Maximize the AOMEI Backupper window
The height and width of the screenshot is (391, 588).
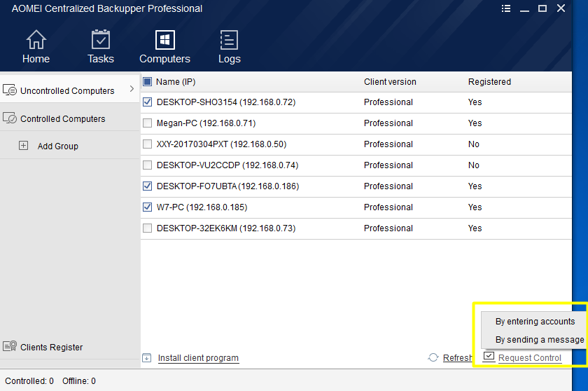[542, 8]
